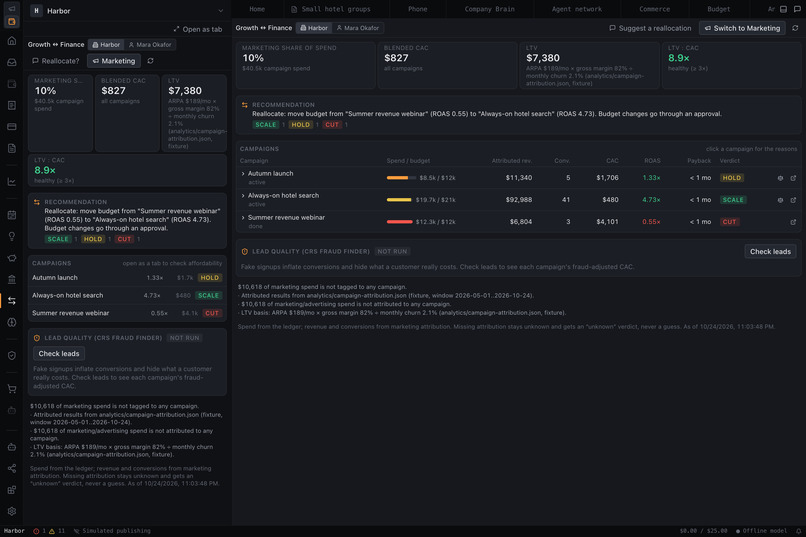Open the lightbulb ideas icon in the sidebar
This screenshot has width=806, height=537.
[x=11, y=236]
